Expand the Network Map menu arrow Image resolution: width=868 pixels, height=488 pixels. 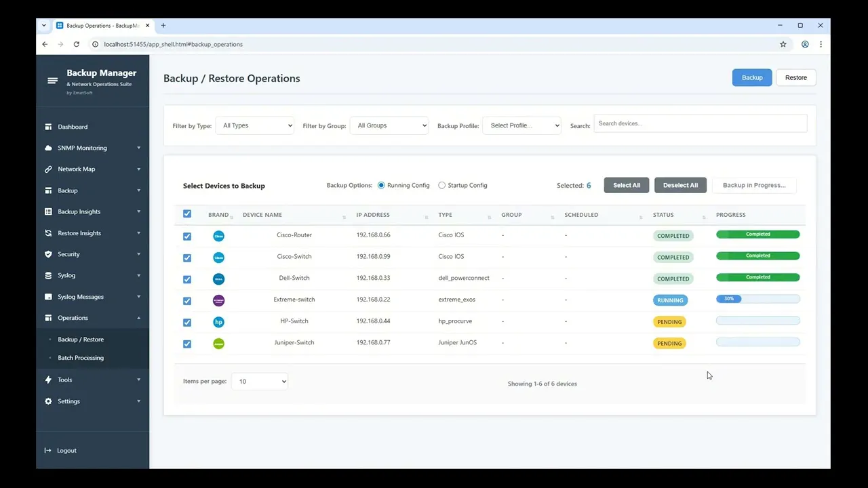(139, 169)
